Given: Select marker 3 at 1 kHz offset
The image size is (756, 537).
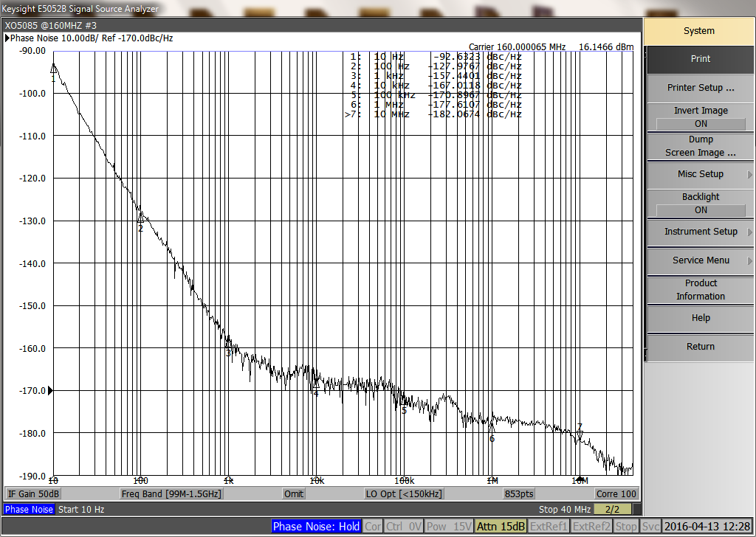Looking at the screenshot, I should (228, 343).
